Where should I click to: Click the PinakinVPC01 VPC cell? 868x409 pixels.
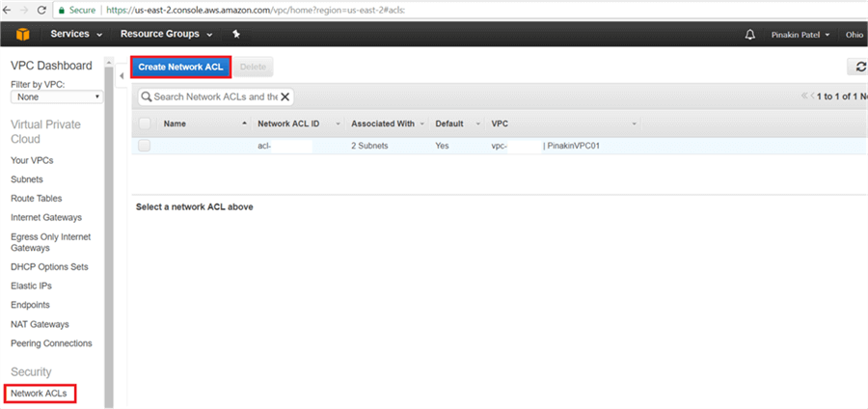click(546, 146)
